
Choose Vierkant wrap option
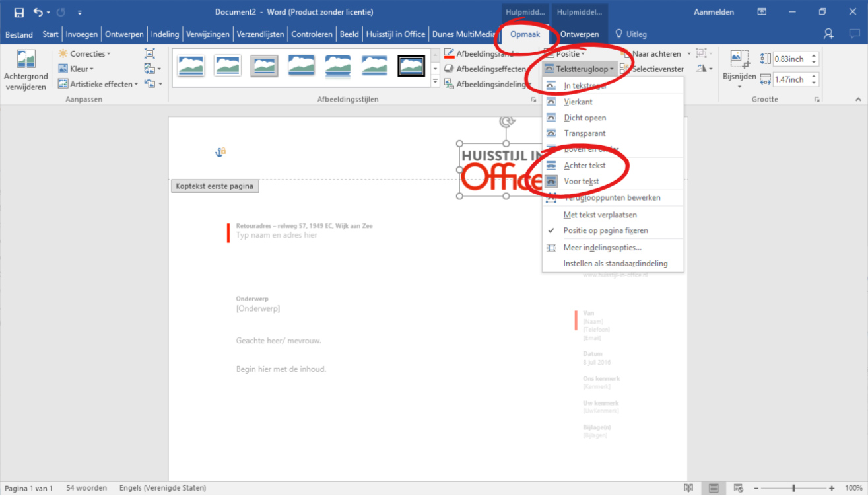[613, 102]
